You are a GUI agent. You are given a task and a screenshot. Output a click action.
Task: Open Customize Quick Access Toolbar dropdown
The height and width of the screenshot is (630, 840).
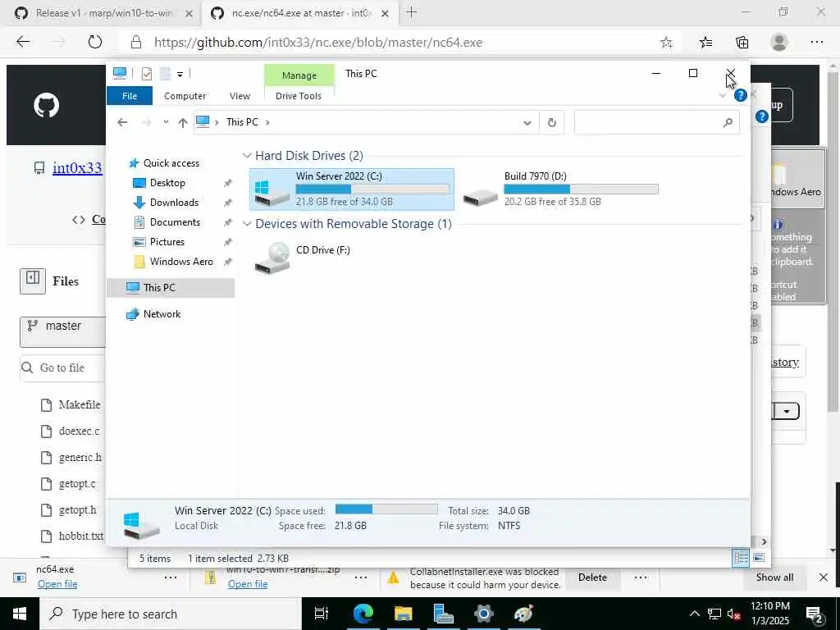click(x=180, y=74)
